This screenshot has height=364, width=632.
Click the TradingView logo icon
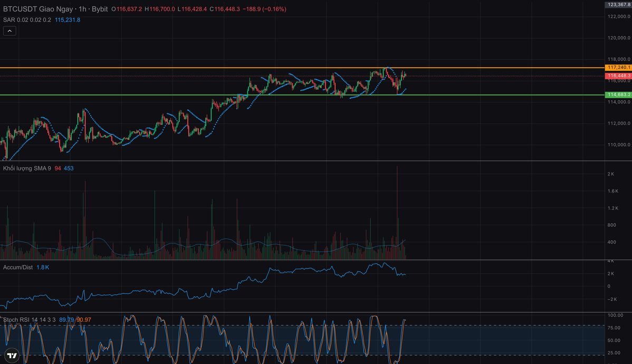coord(12,355)
